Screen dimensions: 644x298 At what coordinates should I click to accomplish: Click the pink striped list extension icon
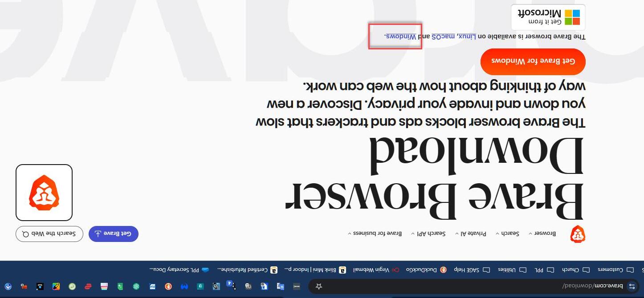tap(104, 286)
